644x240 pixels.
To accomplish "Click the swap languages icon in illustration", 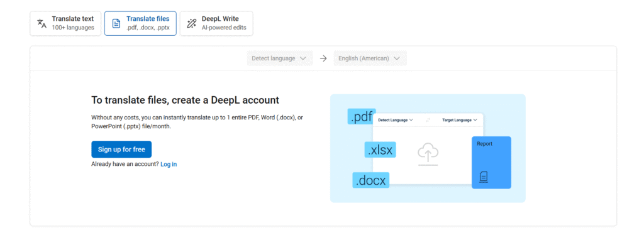I will pyautogui.click(x=428, y=120).
